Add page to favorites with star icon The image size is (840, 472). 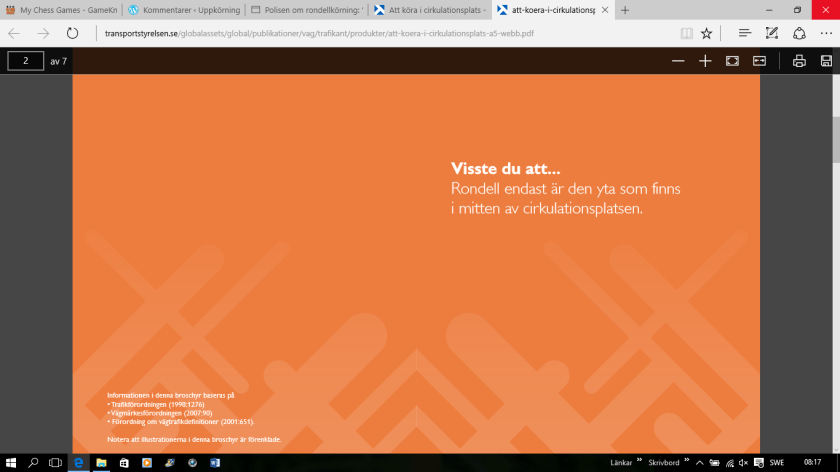point(707,33)
